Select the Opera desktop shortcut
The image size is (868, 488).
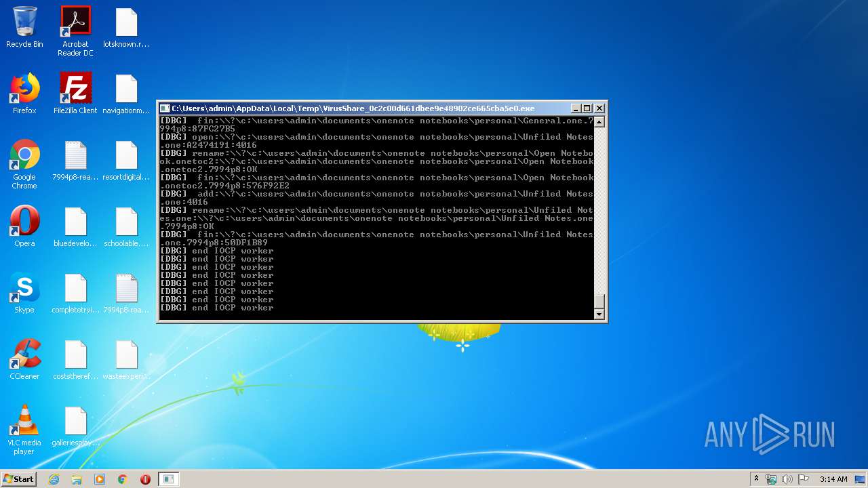click(x=24, y=227)
